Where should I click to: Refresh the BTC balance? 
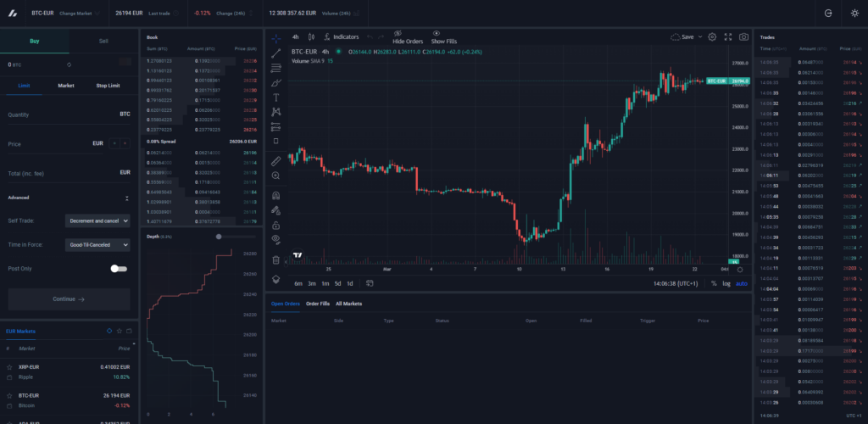point(69,64)
